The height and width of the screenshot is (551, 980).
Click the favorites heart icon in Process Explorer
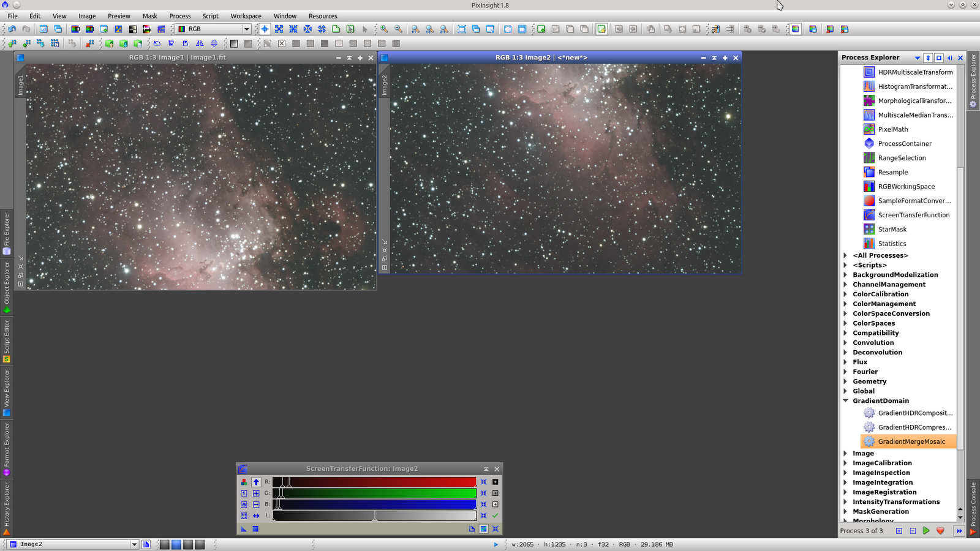pyautogui.click(x=941, y=531)
